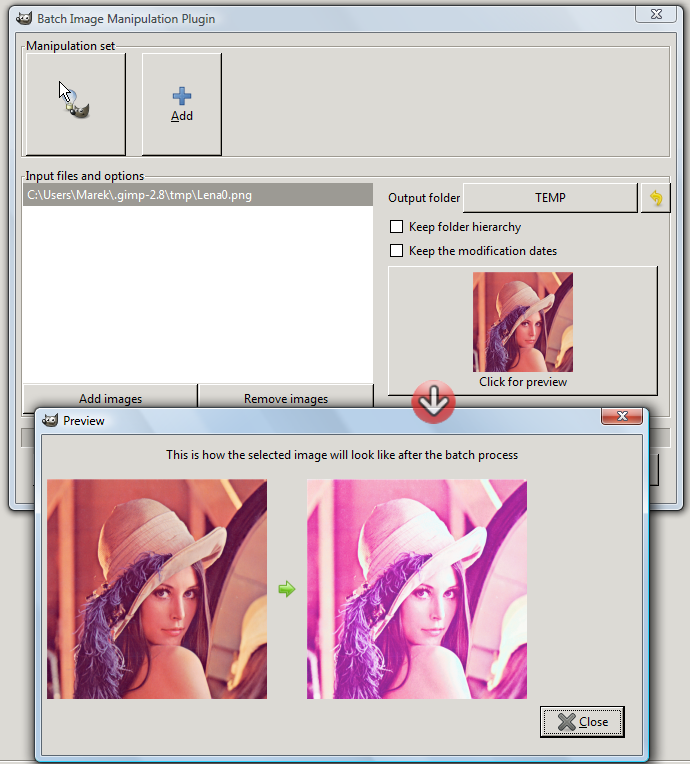Choose the TEMP output folder button
This screenshot has height=764, width=690.
(x=550, y=198)
